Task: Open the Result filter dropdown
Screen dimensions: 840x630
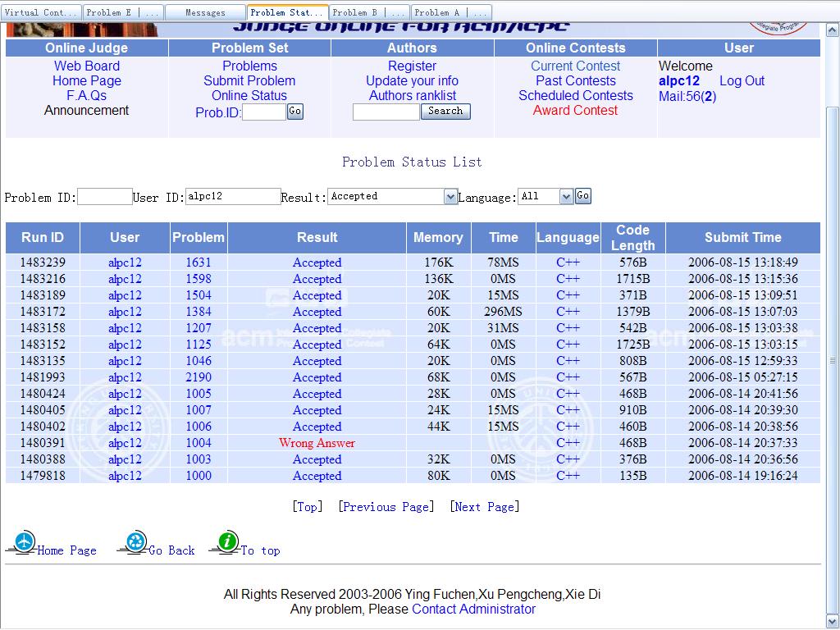Action: (450, 197)
